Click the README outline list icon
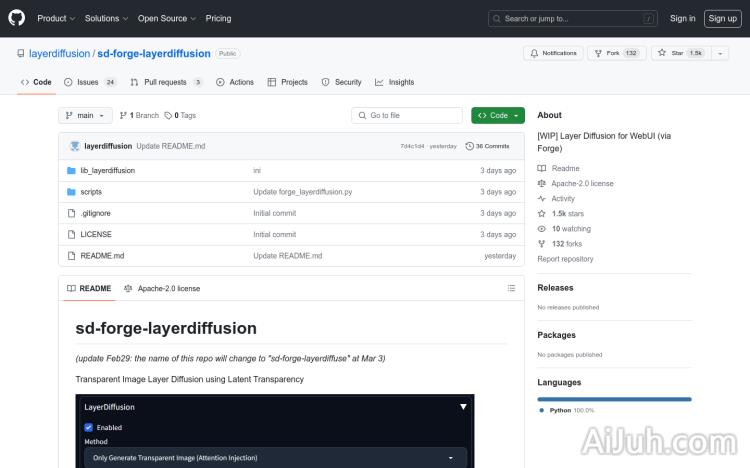Image resolution: width=750 pixels, height=468 pixels. coord(511,288)
